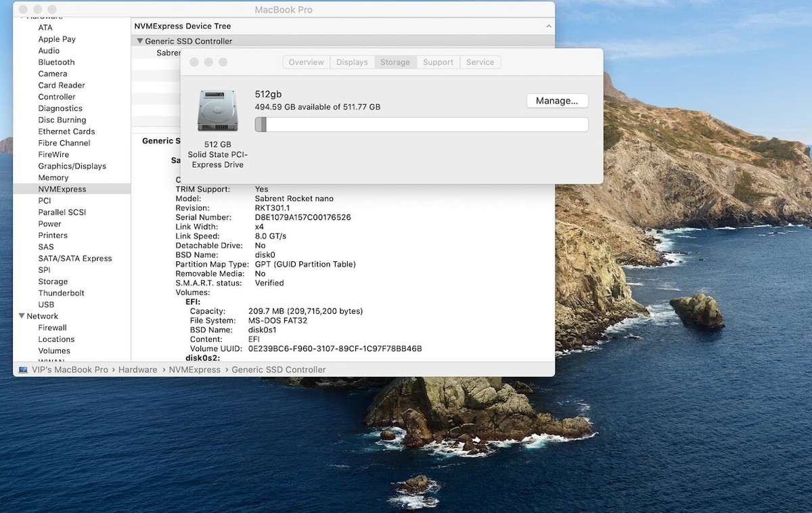
Task: Click the model value Sabrent Rocket nano
Action: tap(294, 198)
